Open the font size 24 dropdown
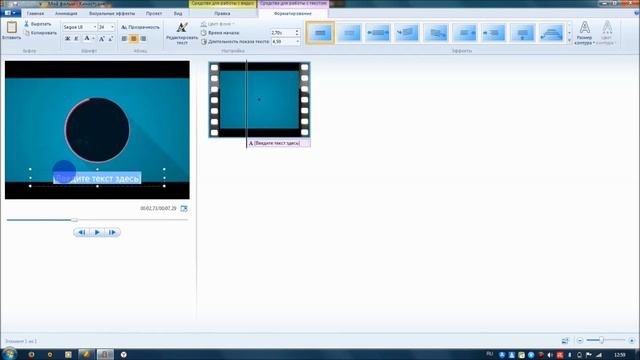This screenshot has height=360, width=640. (x=112, y=27)
